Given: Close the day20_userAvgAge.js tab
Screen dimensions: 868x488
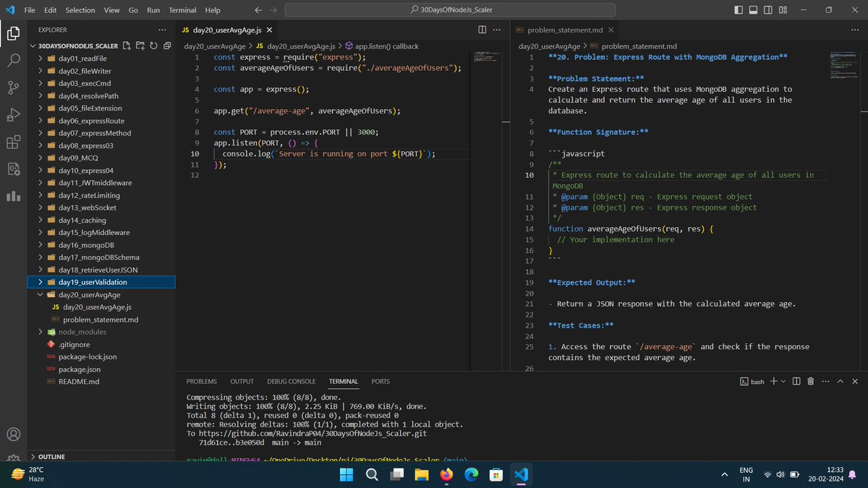Looking at the screenshot, I should pos(269,30).
